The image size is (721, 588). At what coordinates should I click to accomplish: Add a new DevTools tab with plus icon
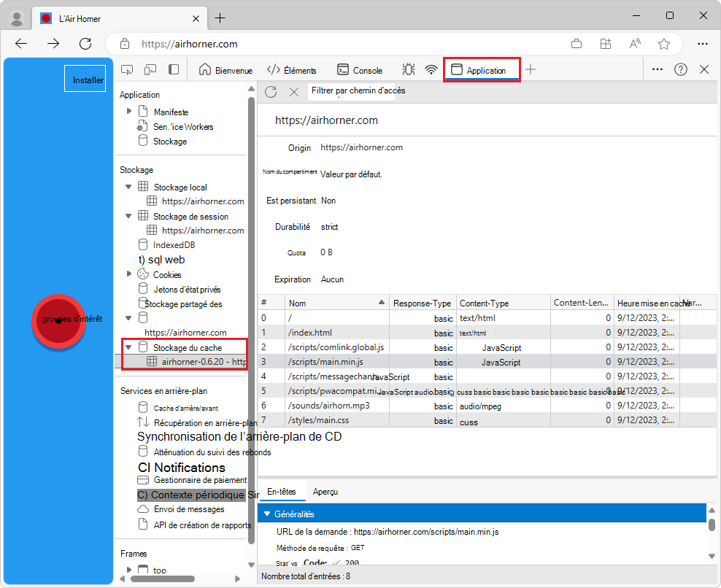(531, 70)
